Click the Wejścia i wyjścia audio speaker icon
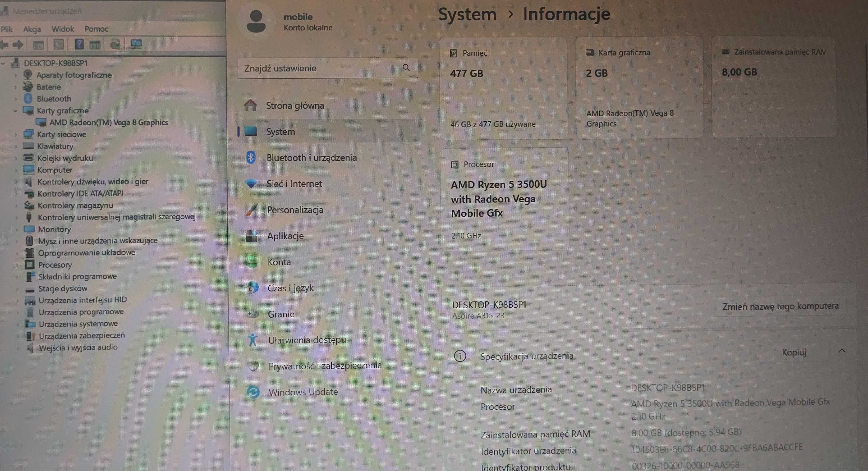The image size is (868, 471). point(30,347)
